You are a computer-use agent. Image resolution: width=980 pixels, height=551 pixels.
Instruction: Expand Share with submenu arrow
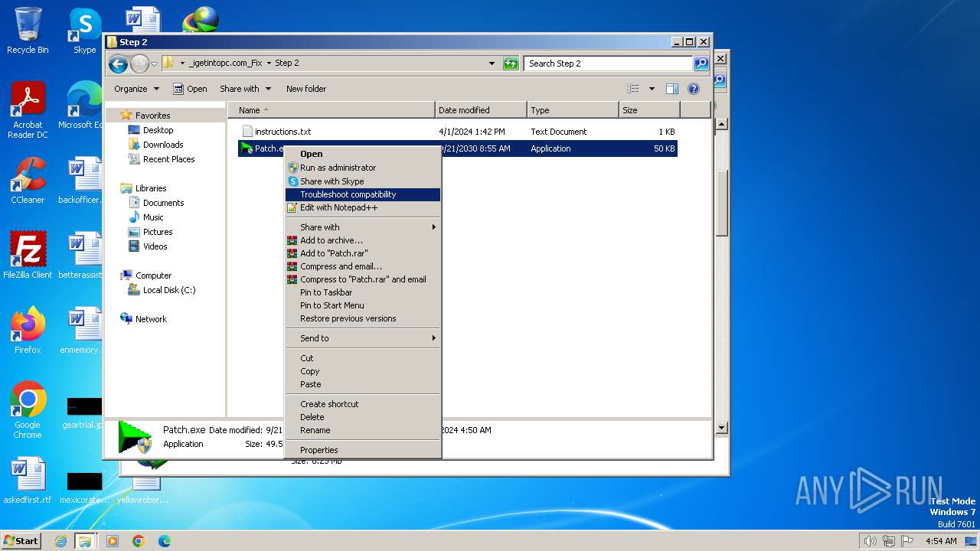(x=433, y=227)
